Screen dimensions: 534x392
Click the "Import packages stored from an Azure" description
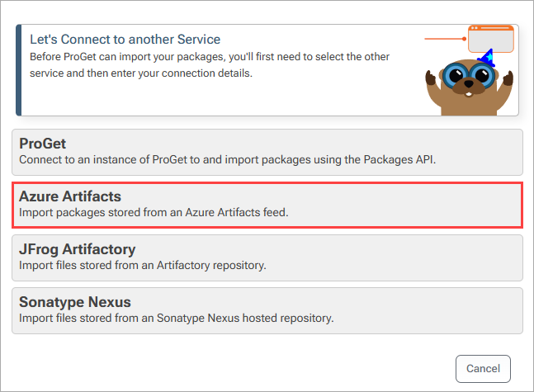click(154, 213)
